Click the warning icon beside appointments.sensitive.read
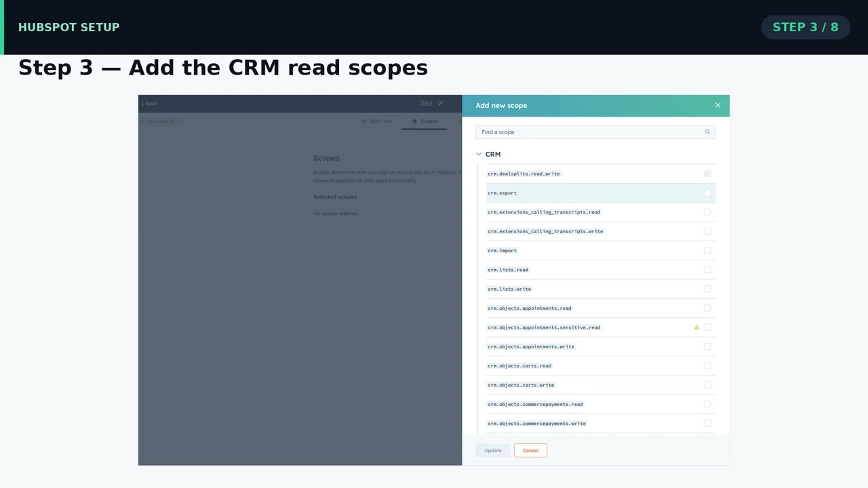This screenshot has width=868, height=488. 696,327
